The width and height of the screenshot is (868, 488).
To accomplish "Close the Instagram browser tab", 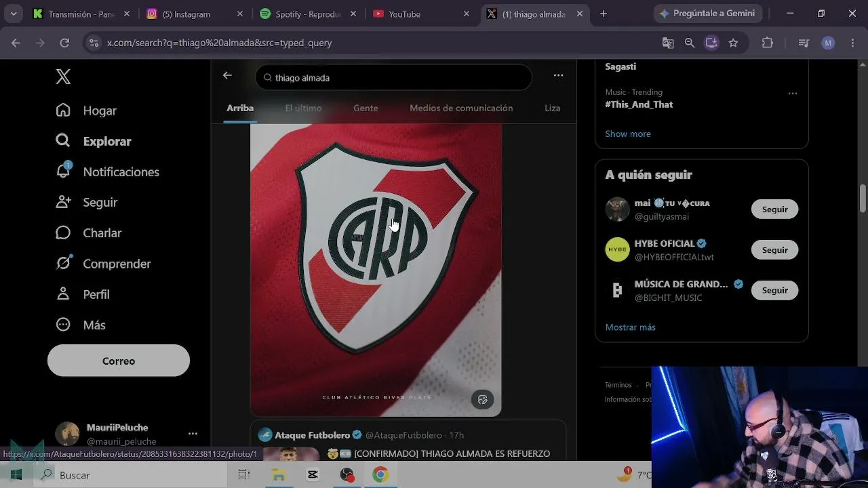I will pyautogui.click(x=239, y=14).
